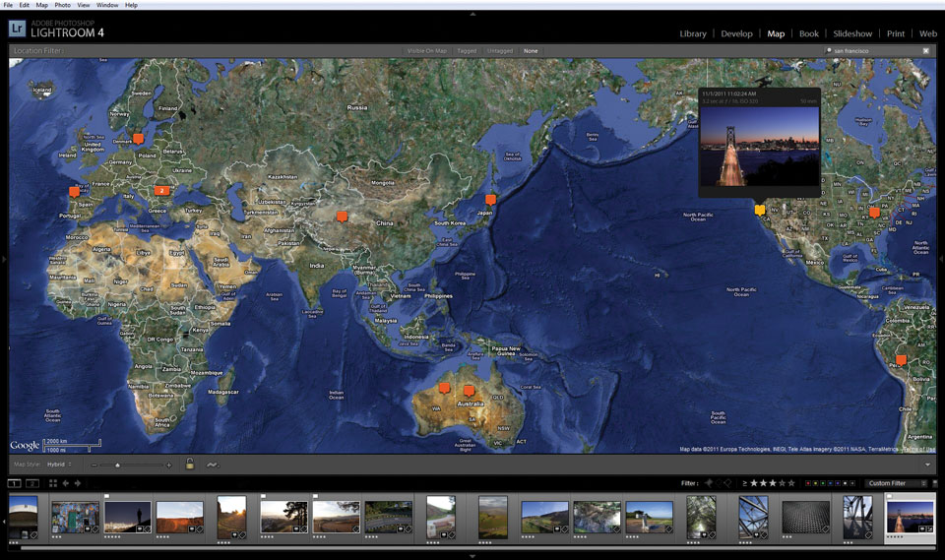Click the map pin over Denmark
945x560 pixels.
[x=138, y=139]
